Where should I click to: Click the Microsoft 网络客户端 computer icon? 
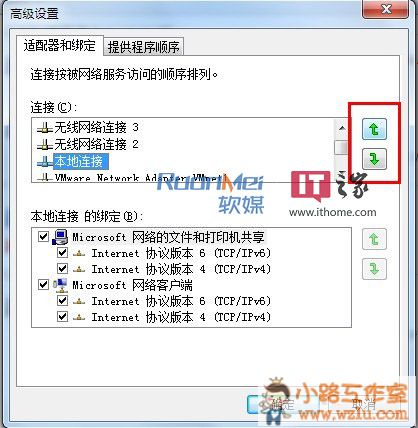pyautogui.click(x=60, y=285)
